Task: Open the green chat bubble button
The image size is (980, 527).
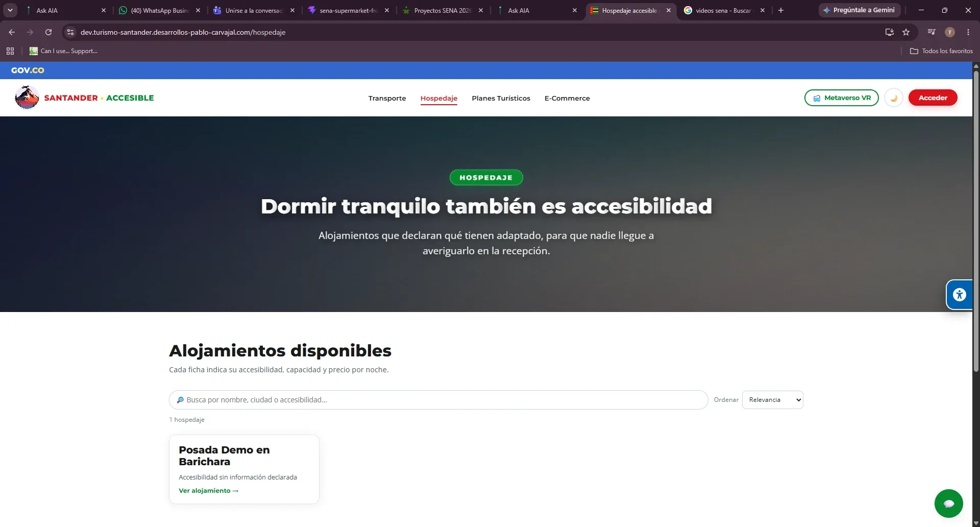Action: click(948, 504)
